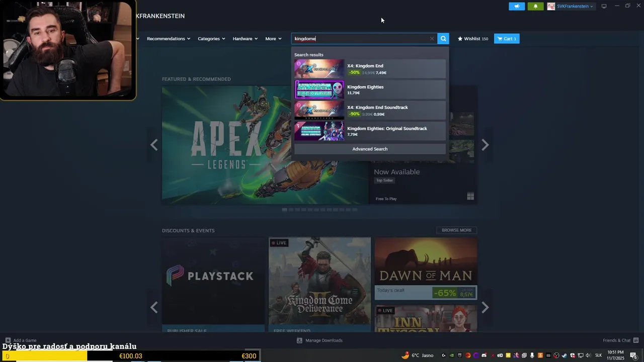This screenshot has height=362, width=644.
Task: Go to previous featured carousel item
Action: (154, 145)
